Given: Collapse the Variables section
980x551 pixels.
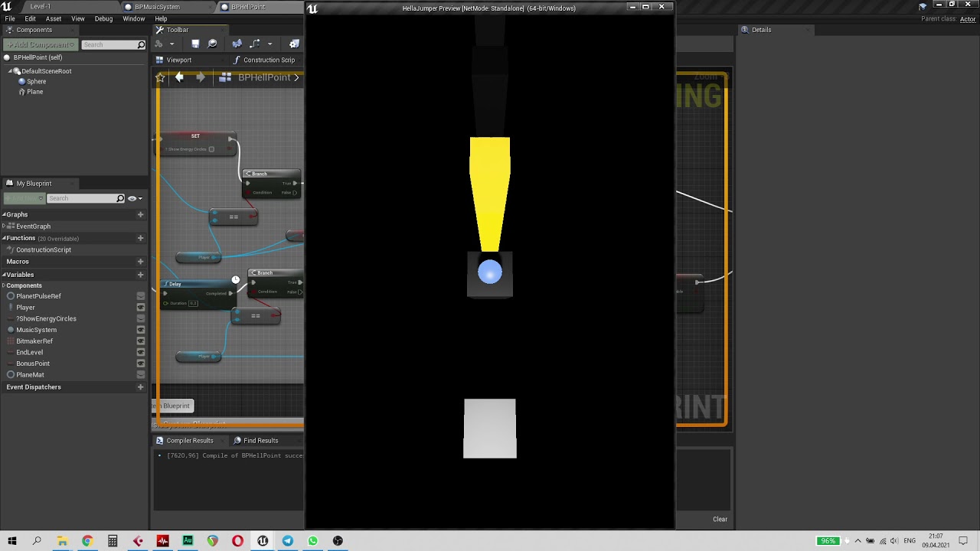Looking at the screenshot, I should pyautogui.click(x=4, y=275).
